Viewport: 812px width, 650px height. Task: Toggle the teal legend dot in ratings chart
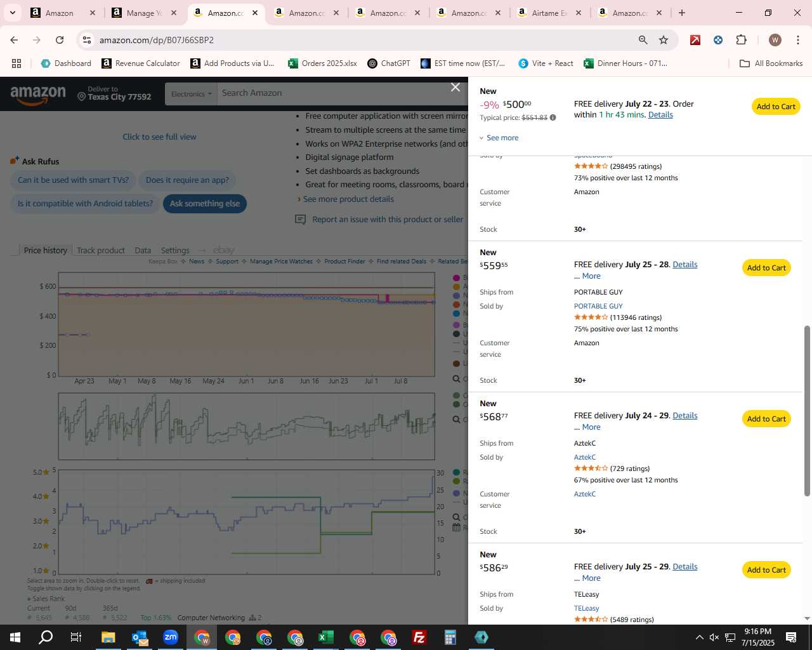(x=456, y=472)
